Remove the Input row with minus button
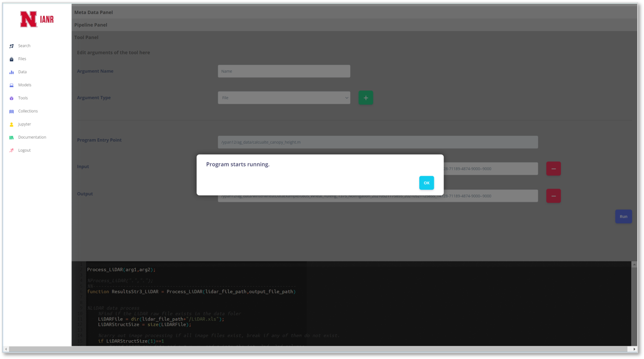 pyautogui.click(x=554, y=169)
